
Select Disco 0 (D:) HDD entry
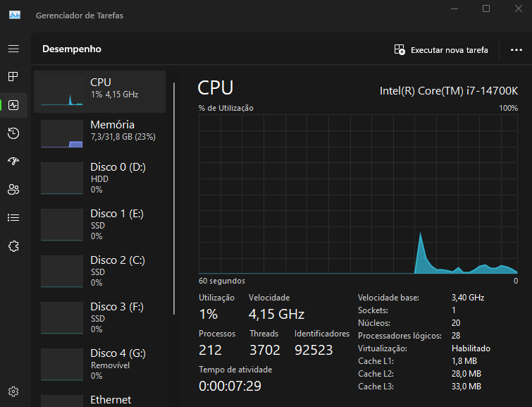coord(100,178)
